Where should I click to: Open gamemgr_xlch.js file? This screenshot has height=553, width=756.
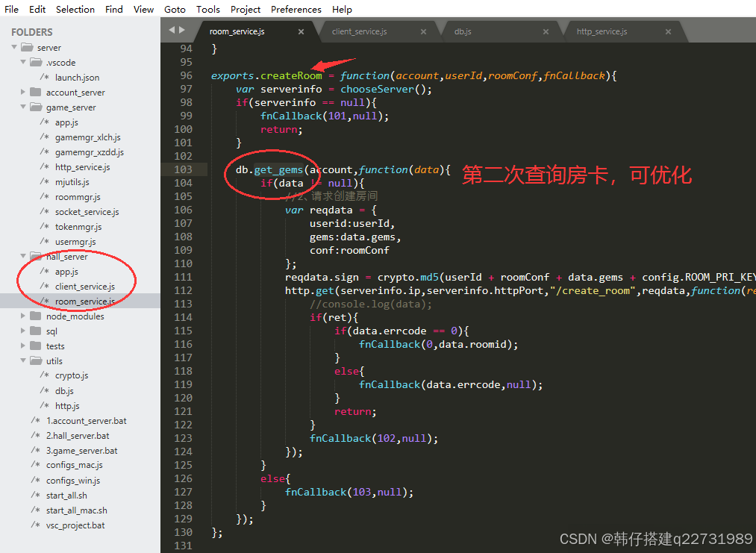pyautogui.click(x=88, y=137)
